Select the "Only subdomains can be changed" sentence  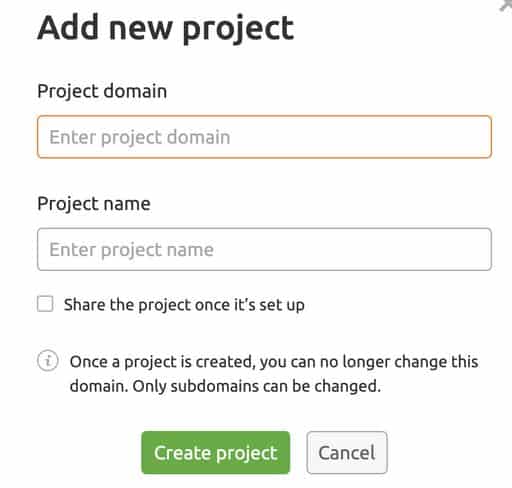point(257,386)
